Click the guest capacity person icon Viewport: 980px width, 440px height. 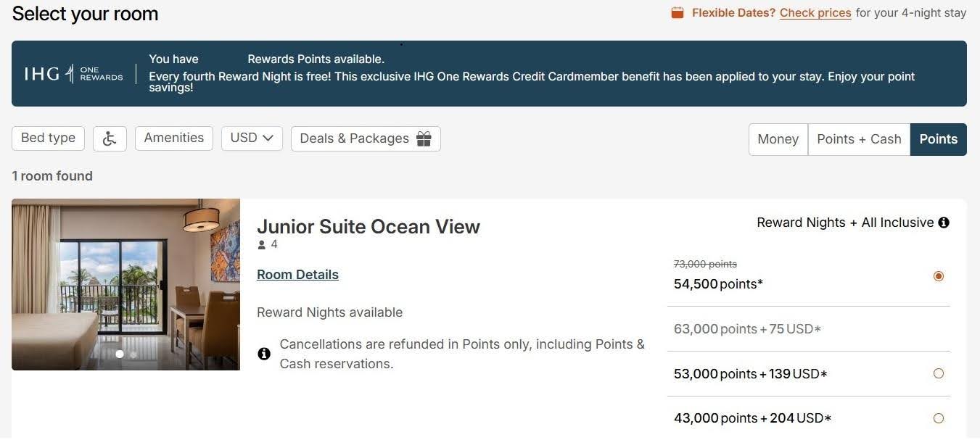[x=262, y=245]
